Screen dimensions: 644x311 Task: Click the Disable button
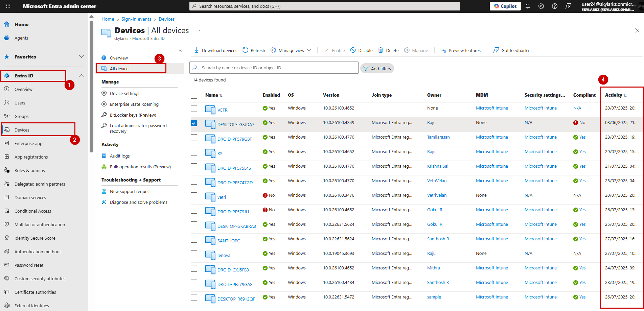[x=361, y=50]
